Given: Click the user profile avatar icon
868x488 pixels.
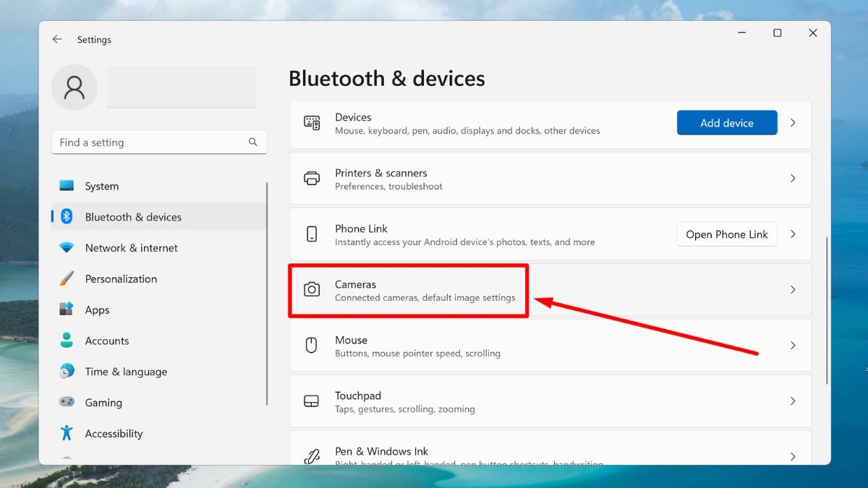Looking at the screenshot, I should [75, 87].
